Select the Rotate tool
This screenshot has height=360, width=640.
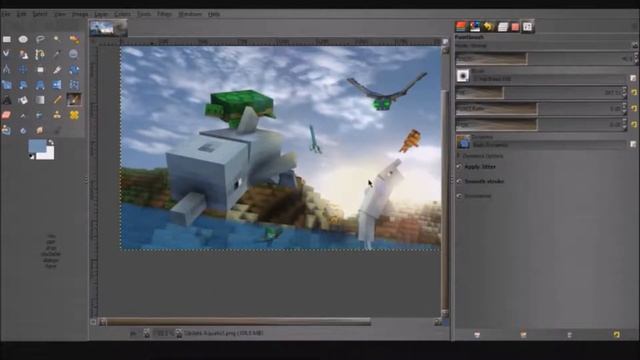pyautogui.click(x=74, y=69)
